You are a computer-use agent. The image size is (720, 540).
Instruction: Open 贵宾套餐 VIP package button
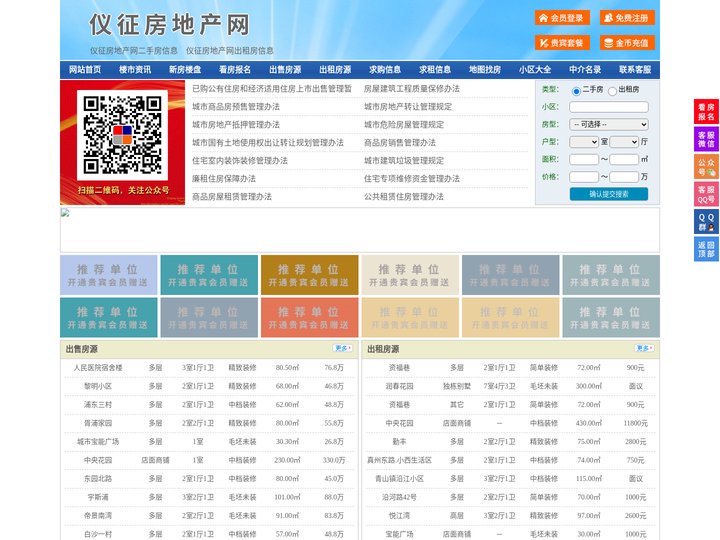pyautogui.click(x=562, y=43)
